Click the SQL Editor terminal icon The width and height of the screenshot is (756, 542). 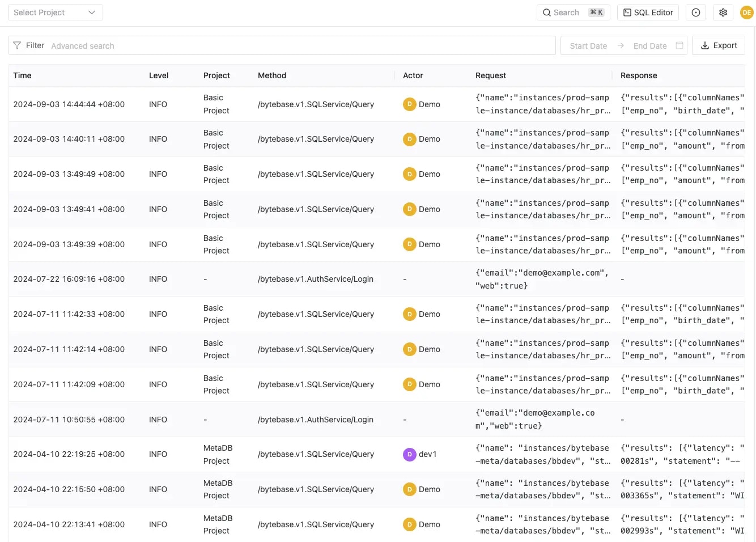pos(627,12)
